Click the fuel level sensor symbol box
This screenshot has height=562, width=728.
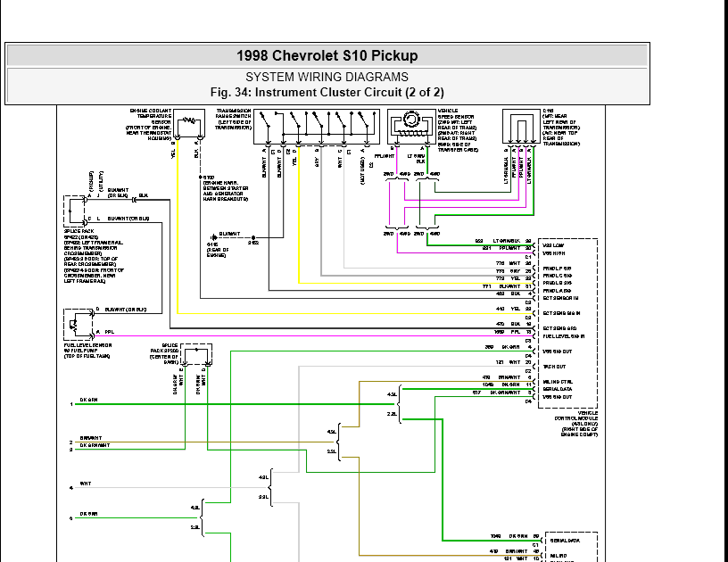pos(79,324)
